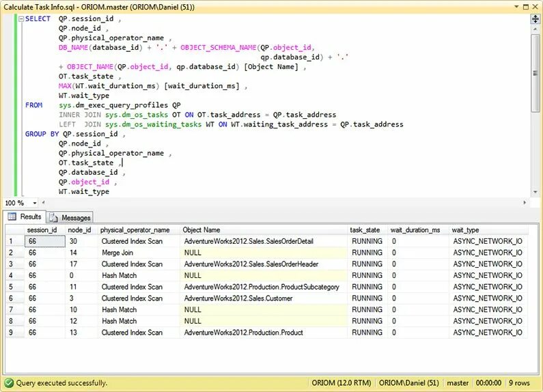Viewport: 543px width, 392px height.
Task: Click RUNNING task_state in row 7
Action: point(367,310)
